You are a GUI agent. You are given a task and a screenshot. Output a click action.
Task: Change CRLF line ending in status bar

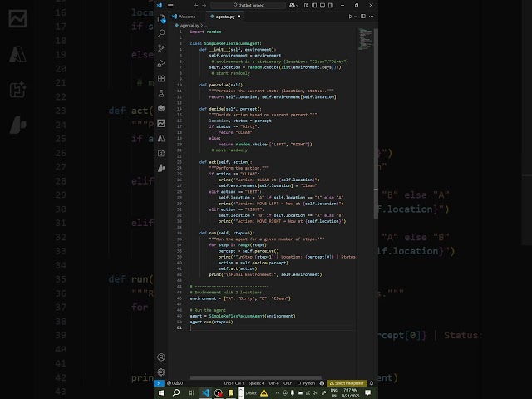click(288, 383)
